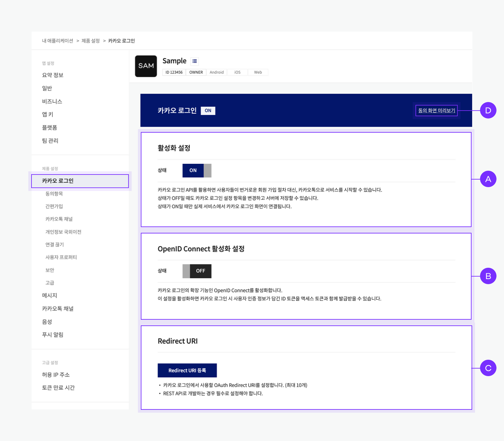The image size is (504, 441).
Task: Open the 고급 submenu item
Action: [x=50, y=283]
